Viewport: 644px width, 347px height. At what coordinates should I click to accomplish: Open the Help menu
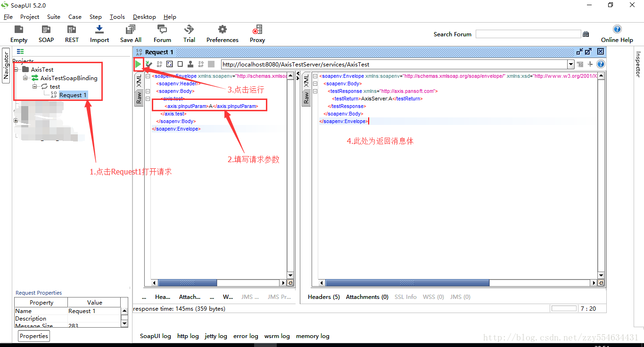[x=170, y=17]
